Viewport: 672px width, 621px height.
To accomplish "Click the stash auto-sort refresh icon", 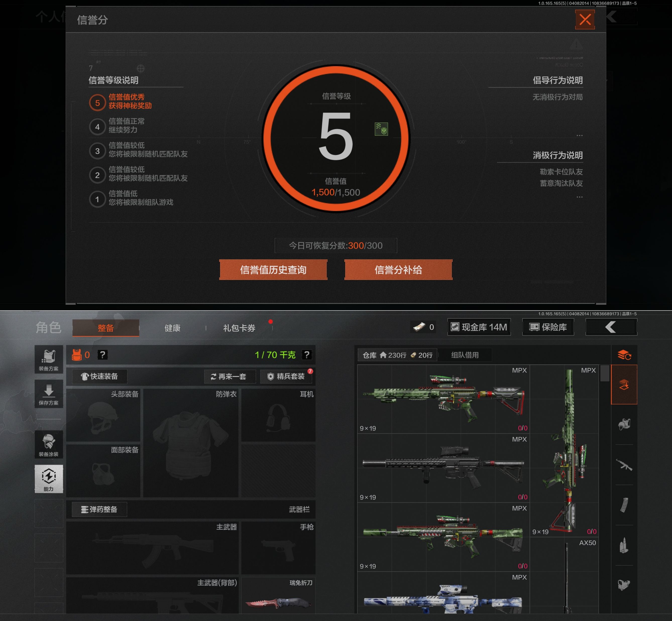I will click(x=624, y=355).
